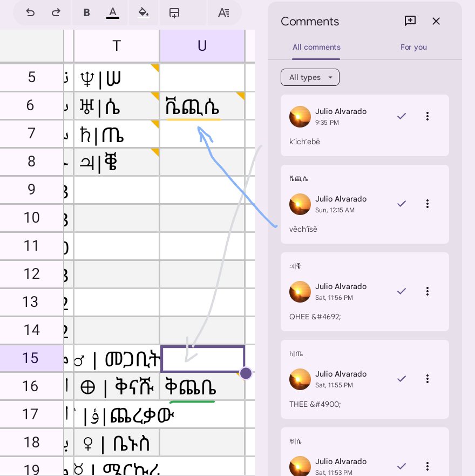The width and height of the screenshot is (475, 476).
Task: Select cell T16 containing ⊕ | ቅናሹ
Action: pos(117,386)
